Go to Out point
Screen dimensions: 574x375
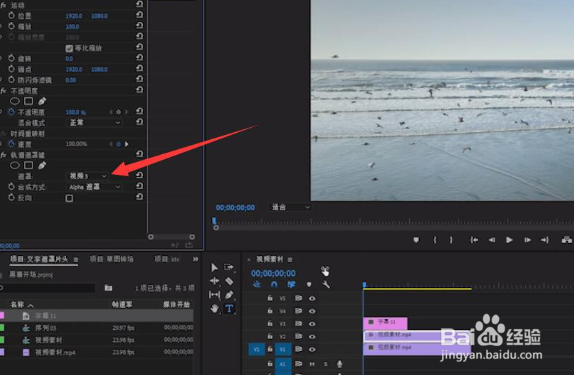(x=545, y=240)
